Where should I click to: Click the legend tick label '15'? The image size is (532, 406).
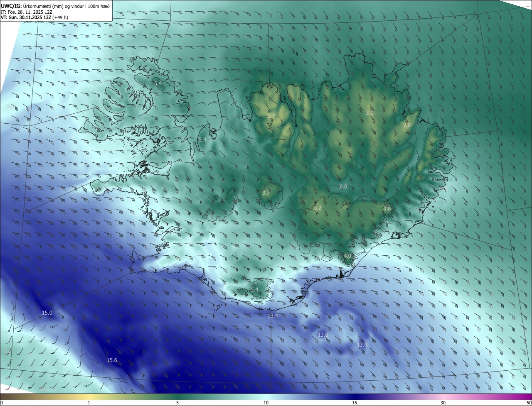[x=355, y=403]
